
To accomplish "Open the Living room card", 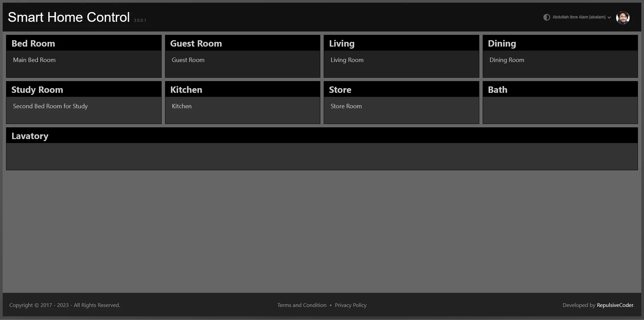I will point(401,56).
